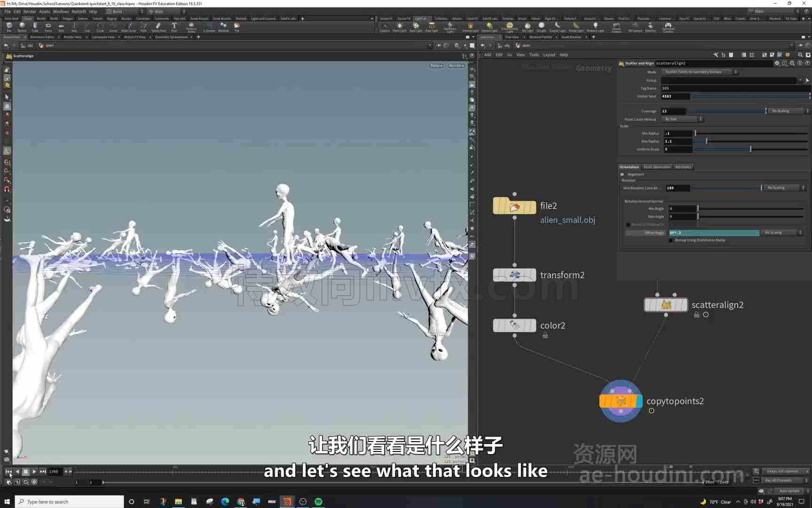Open the network editor Tools menu
812x508 pixels.
click(x=534, y=55)
